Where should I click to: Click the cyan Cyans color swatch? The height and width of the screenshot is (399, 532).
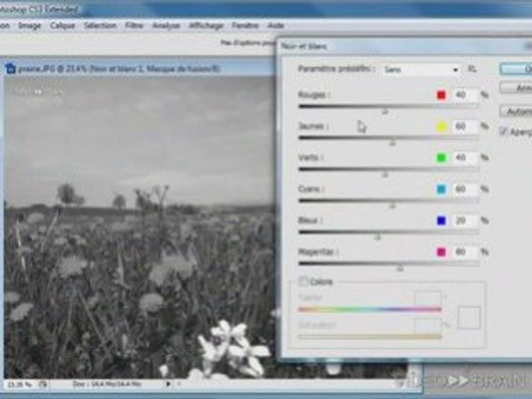(441, 189)
